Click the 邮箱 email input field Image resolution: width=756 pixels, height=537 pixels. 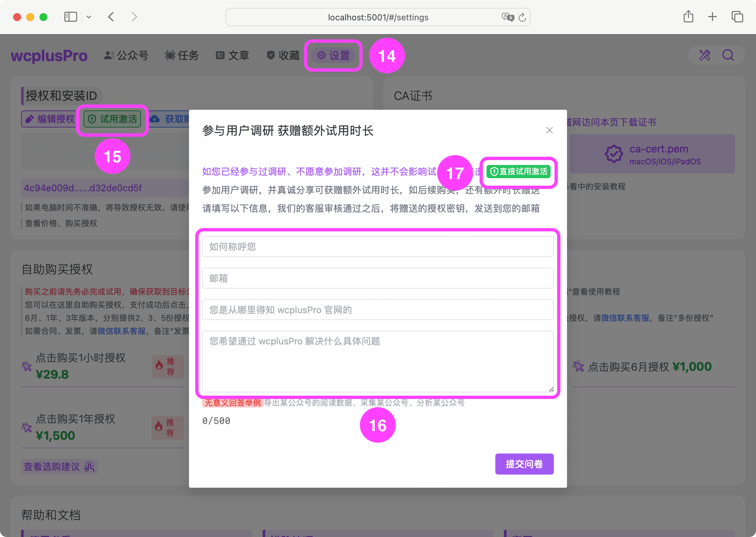(378, 278)
